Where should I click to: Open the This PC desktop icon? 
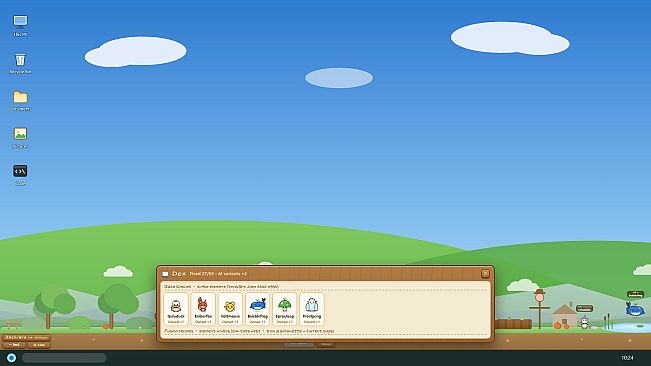point(20,26)
